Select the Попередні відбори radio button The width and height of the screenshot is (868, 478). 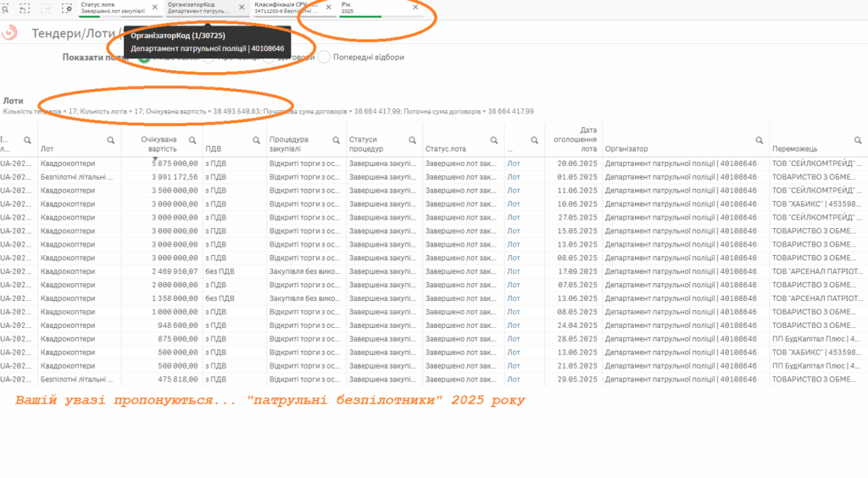point(324,57)
